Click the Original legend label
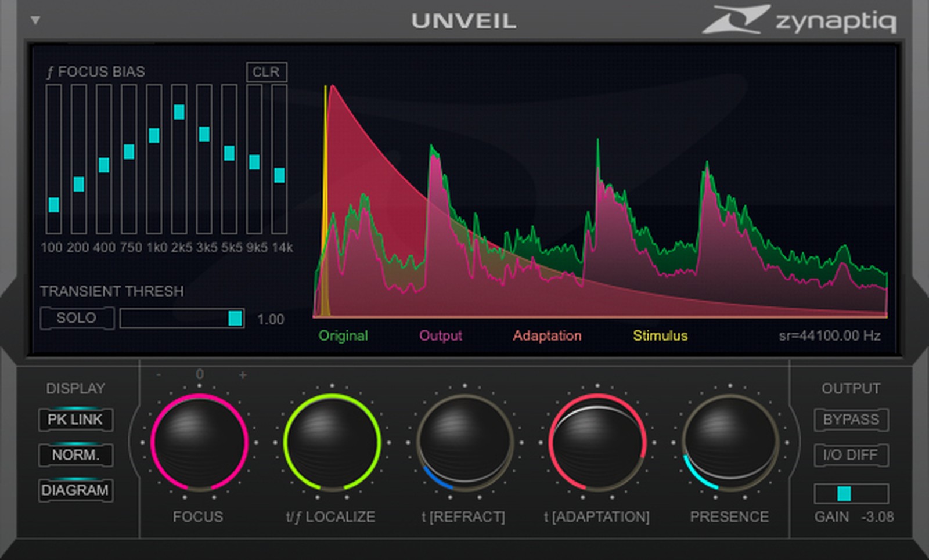The width and height of the screenshot is (929, 560). coord(343,335)
